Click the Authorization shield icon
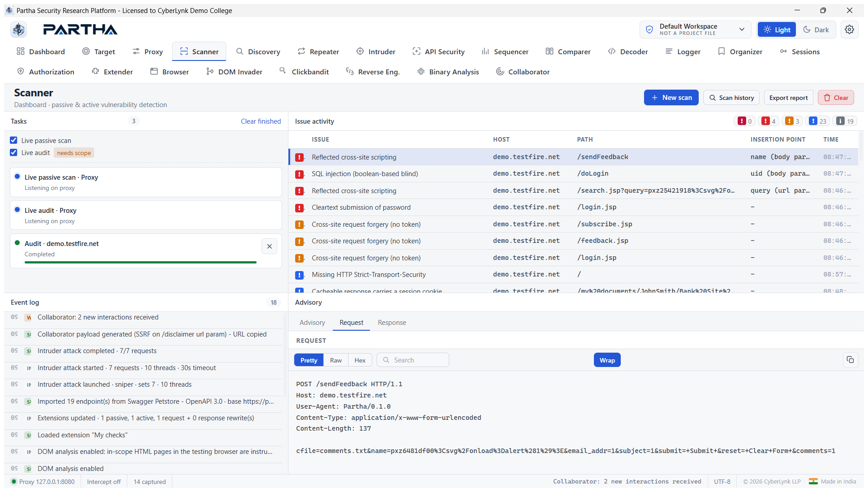 pos(21,72)
